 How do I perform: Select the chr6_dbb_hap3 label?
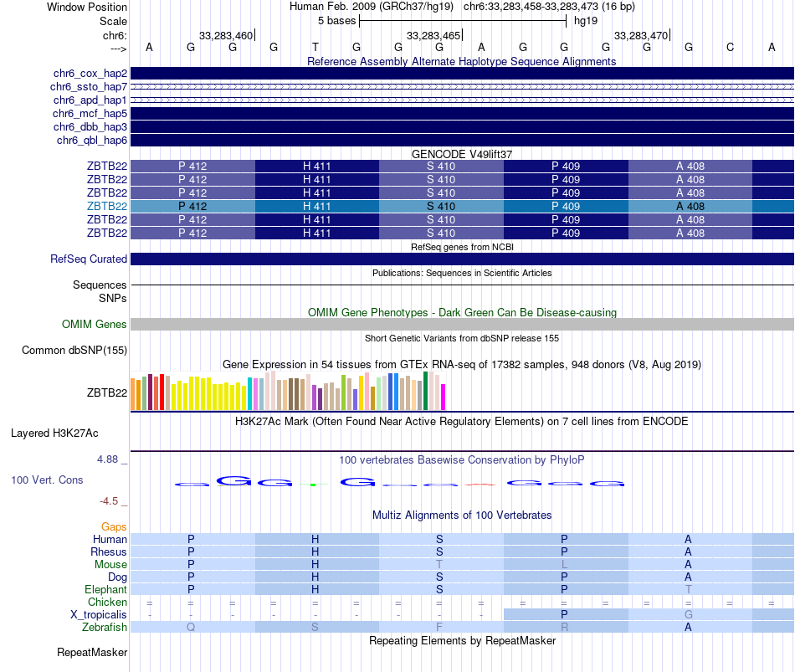[90, 127]
